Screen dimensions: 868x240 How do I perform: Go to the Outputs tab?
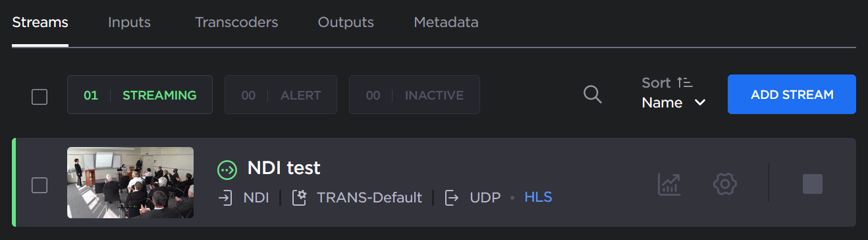346,22
